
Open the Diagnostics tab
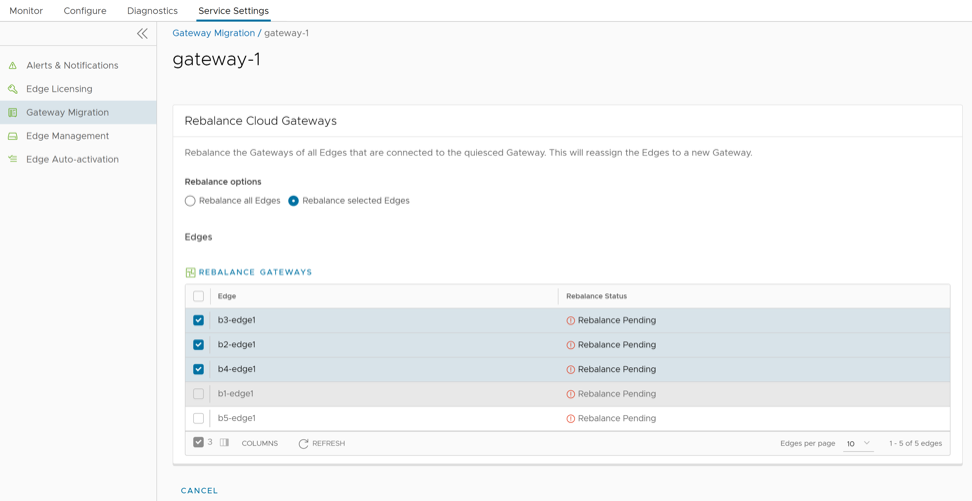(x=152, y=11)
